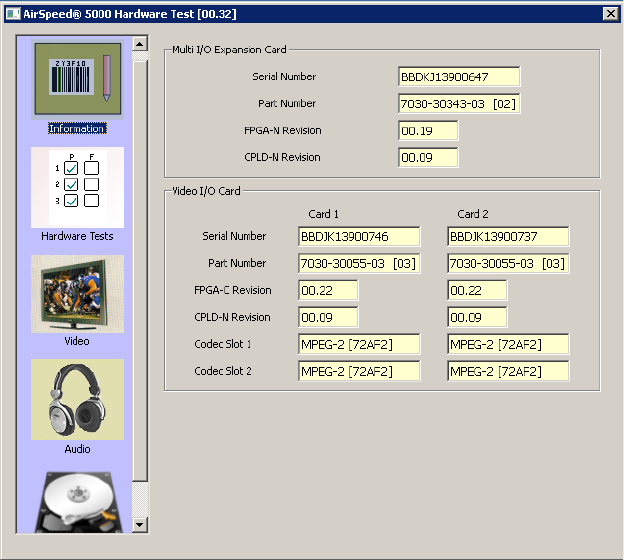Screen dimensions: 624x560
Task: Click Video I/O Card group title
Action: (x=206, y=191)
